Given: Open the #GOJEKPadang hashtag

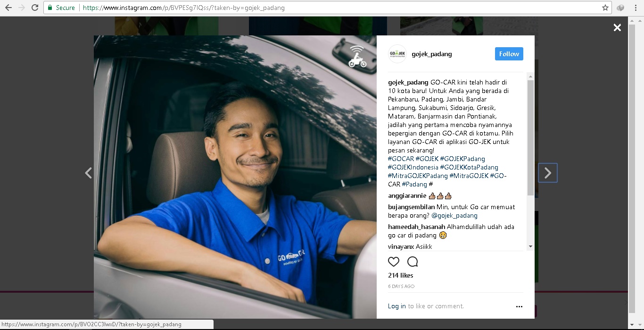Looking at the screenshot, I should pos(462,159).
